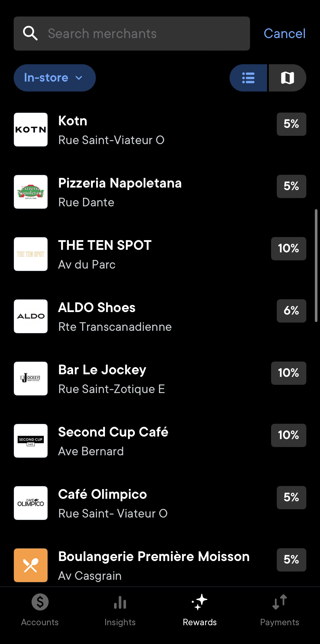Switch to list view
The width and height of the screenshot is (320, 644).
click(x=248, y=78)
